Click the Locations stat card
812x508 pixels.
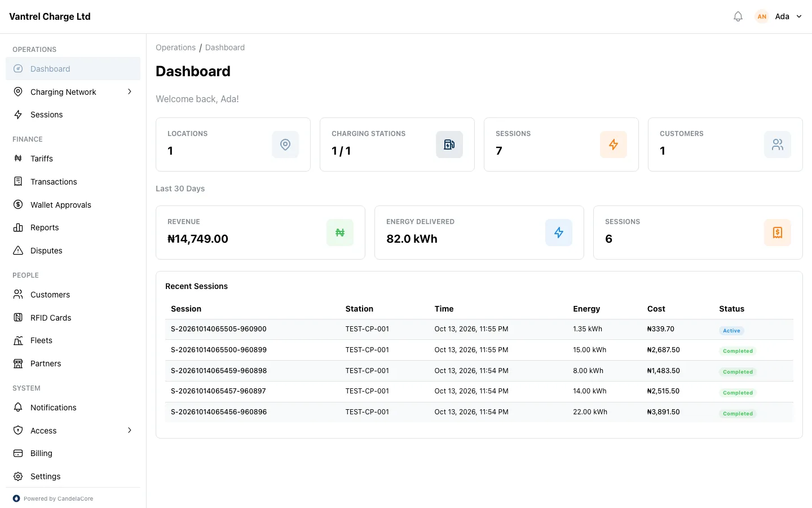pos(233,144)
